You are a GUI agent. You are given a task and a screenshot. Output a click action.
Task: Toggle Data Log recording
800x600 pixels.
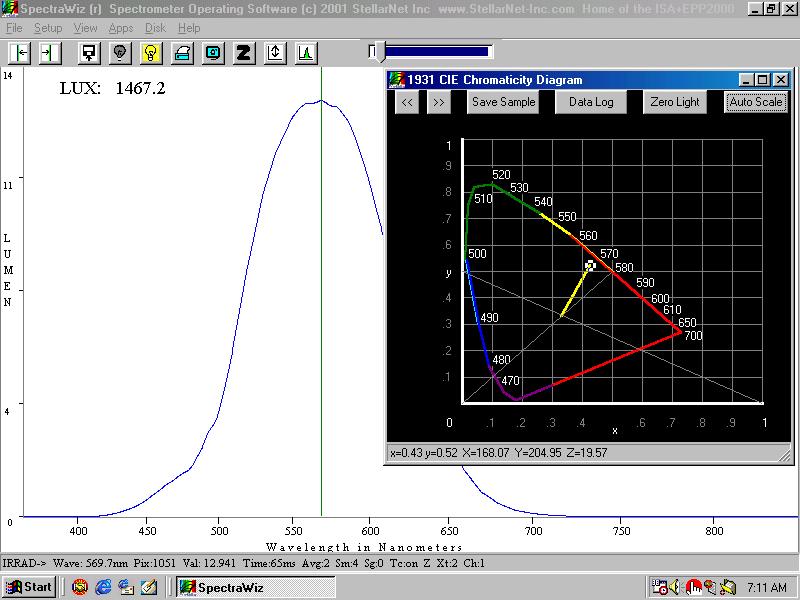[x=591, y=102]
